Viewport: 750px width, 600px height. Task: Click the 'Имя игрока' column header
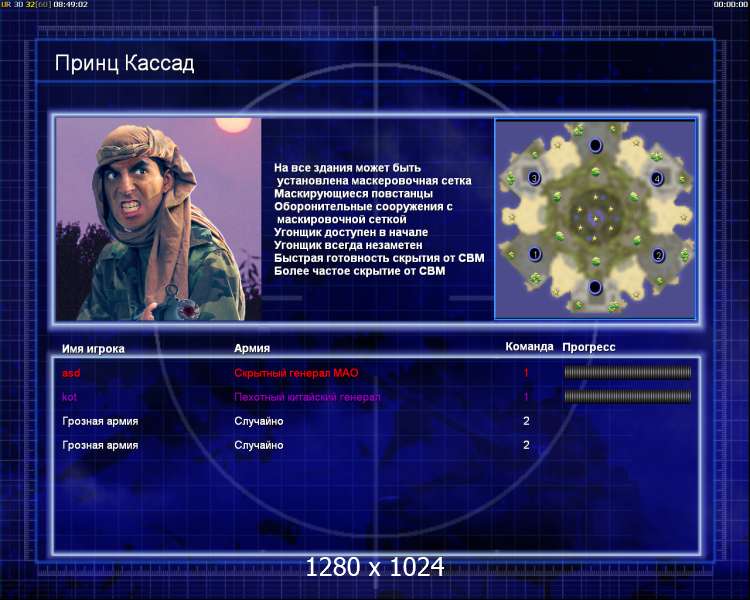click(x=93, y=348)
